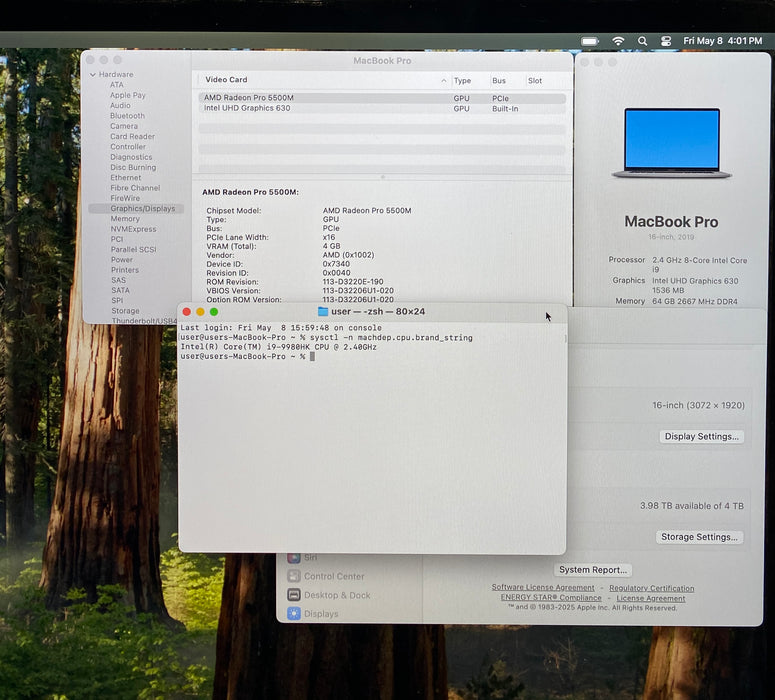The image size is (775, 700).
Task: Click the Display Settings button
Action: point(701,437)
